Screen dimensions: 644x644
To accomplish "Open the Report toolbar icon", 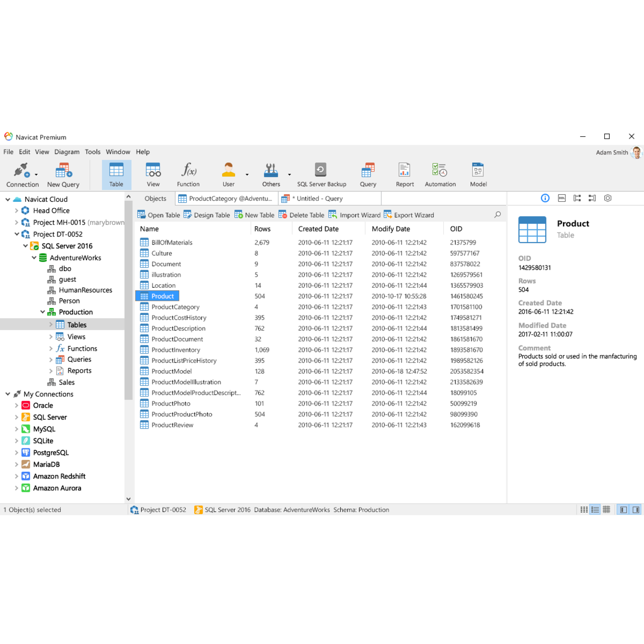I will [x=405, y=175].
